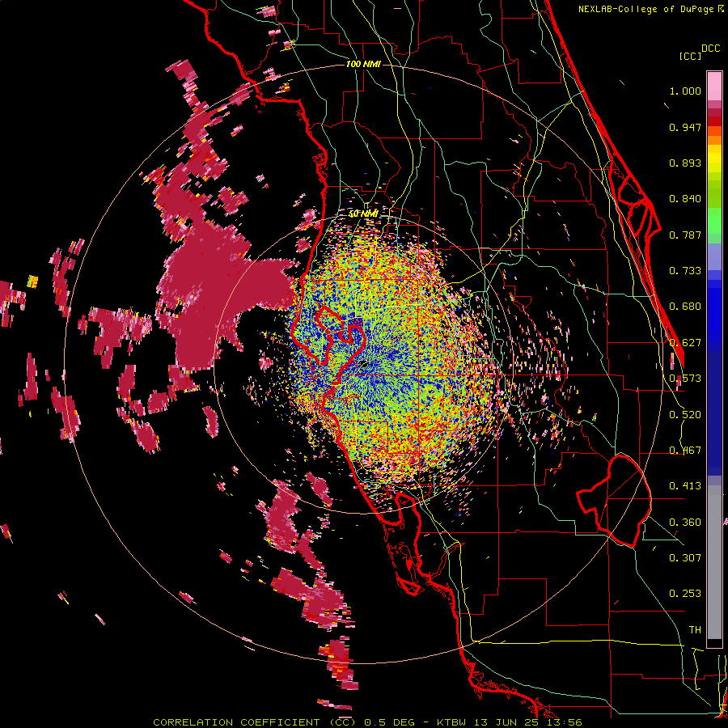The width and height of the screenshot is (728, 728).
Task: Select the 0.947 color scale value
Action: (685, 127)
